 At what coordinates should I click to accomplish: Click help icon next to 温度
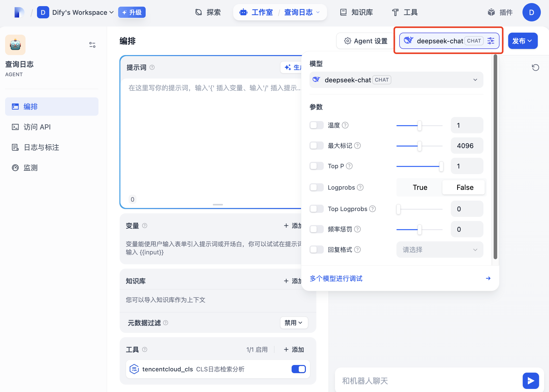coord(345,125)
